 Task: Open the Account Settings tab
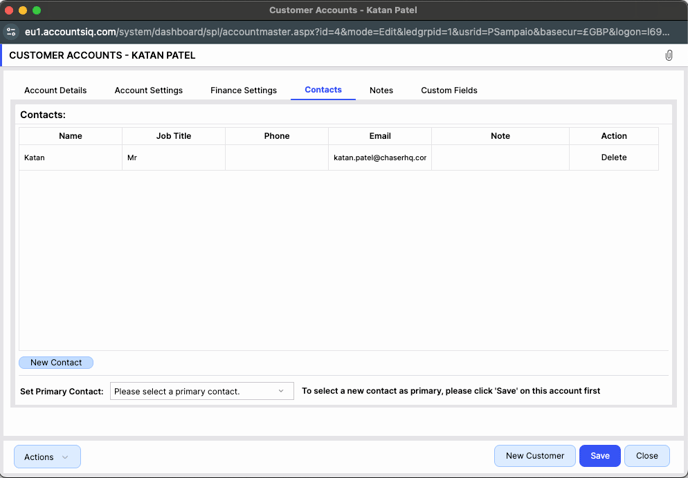click(148, 90)
